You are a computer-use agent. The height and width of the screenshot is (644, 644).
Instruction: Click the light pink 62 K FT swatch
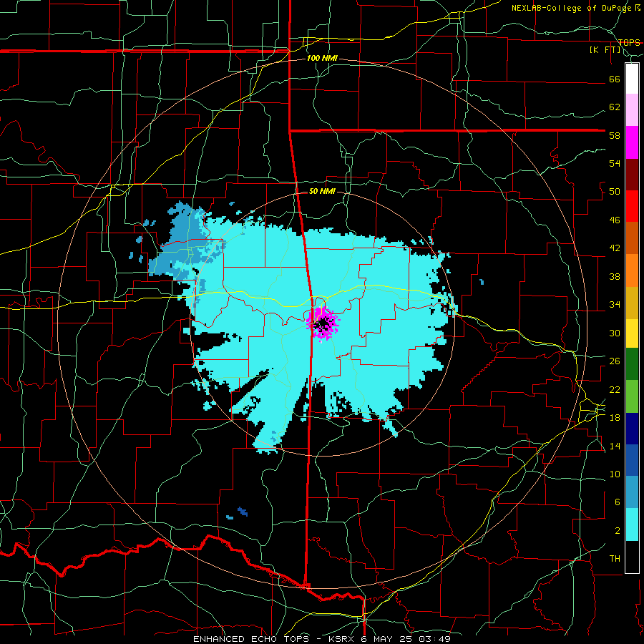point(632,110)
